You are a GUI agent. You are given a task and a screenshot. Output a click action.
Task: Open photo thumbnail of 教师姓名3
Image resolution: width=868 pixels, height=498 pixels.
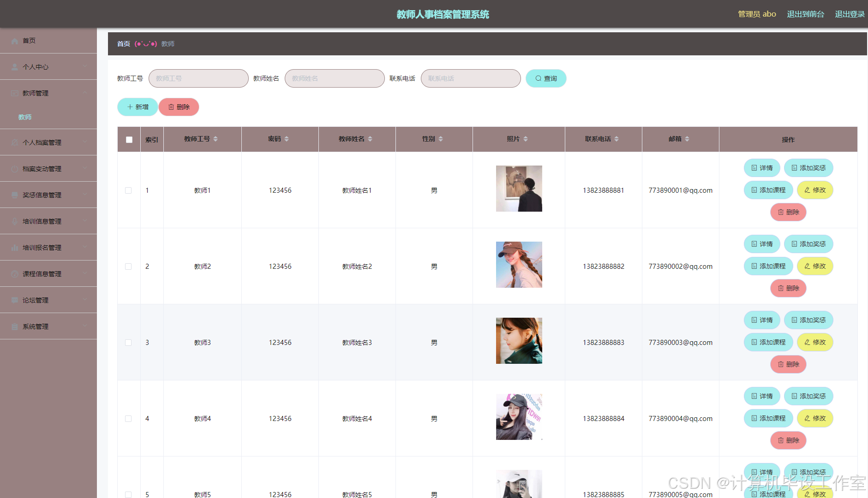(519, 341)
